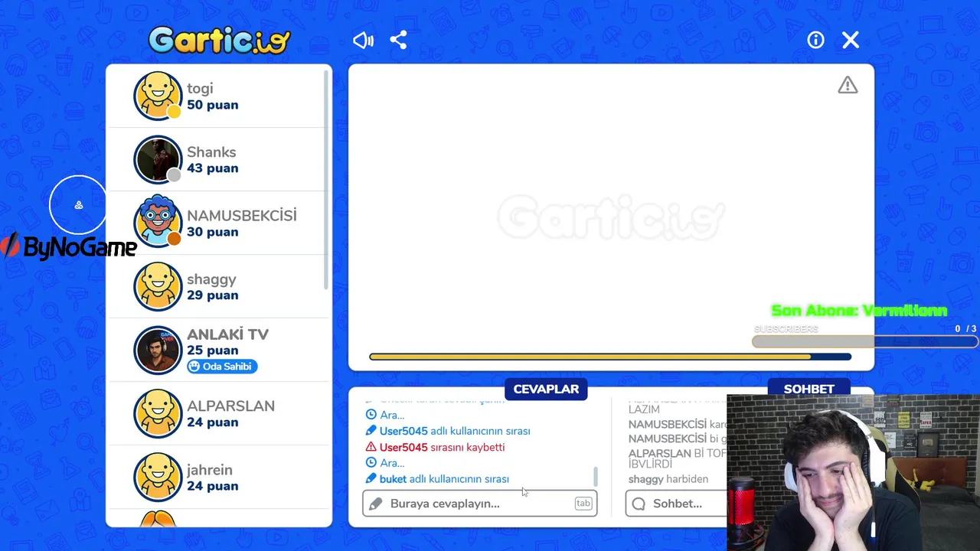This screenshot has width=980, height=551.
Task: Click the 'Ara...' entry above buket's turn
Action: (x=392, y=463)
